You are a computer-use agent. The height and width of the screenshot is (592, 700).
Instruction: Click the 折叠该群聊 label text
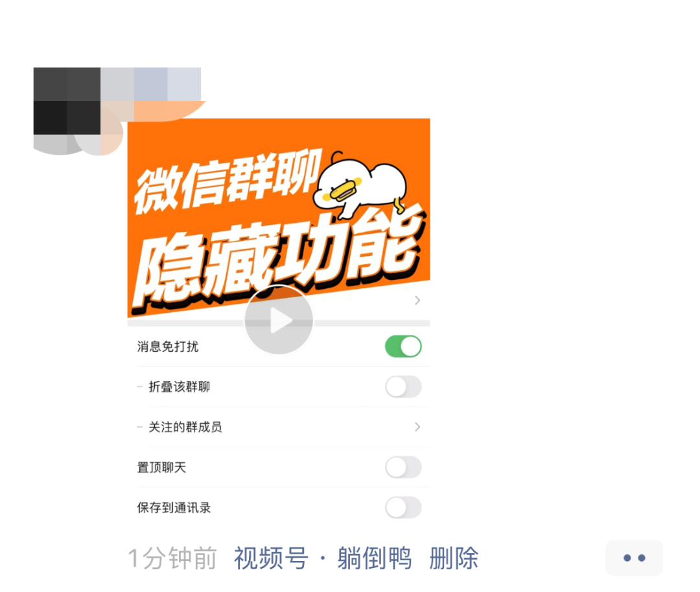179,386
